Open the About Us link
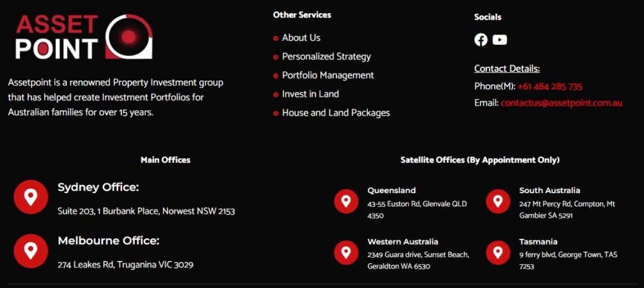Viewport: 644px width, 288px height. point(301,38)
